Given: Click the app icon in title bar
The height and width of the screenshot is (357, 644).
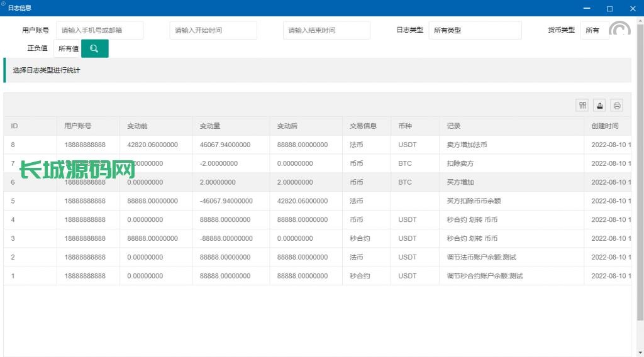Looking at the screenshot, I should tap(4, 4).
